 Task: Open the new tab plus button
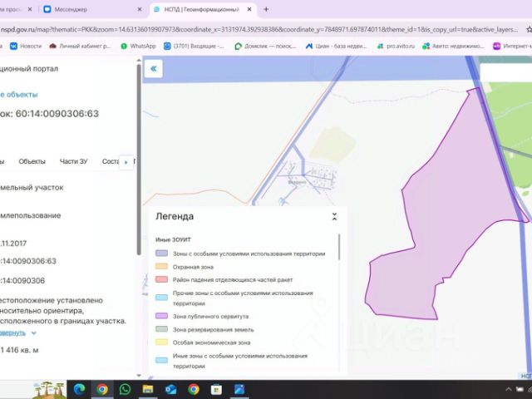click(266, 9)
